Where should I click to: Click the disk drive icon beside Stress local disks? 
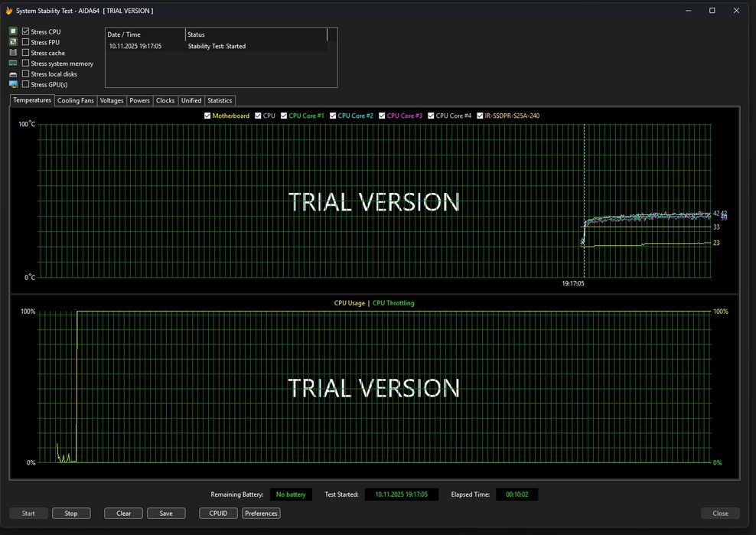13,74
